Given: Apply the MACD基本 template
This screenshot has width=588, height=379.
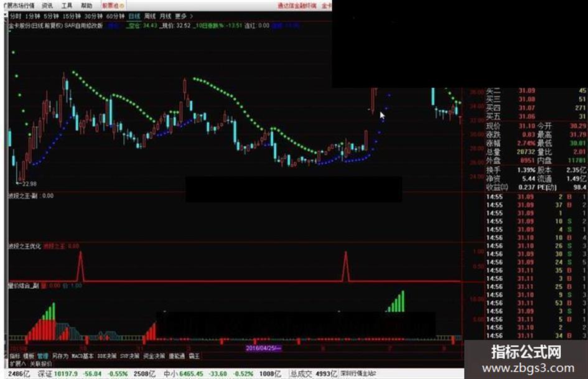Looking at the screenshot, I should point(83,356).
